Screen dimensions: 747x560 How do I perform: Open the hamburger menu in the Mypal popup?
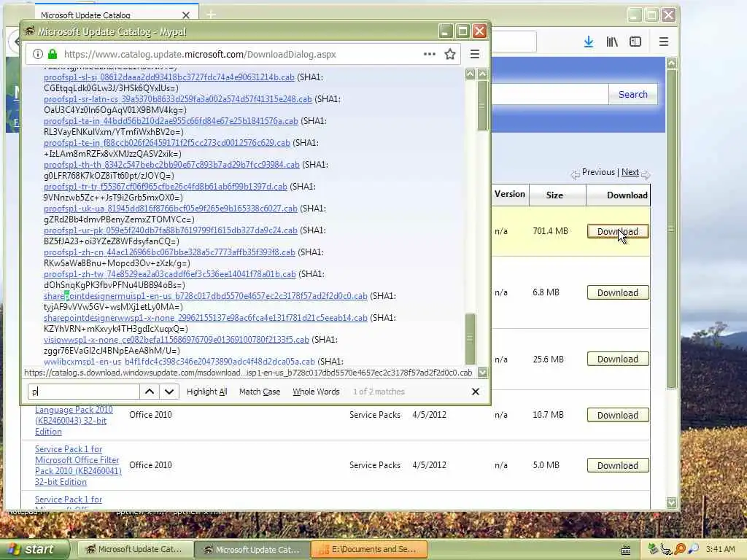(x=474, y=54)
